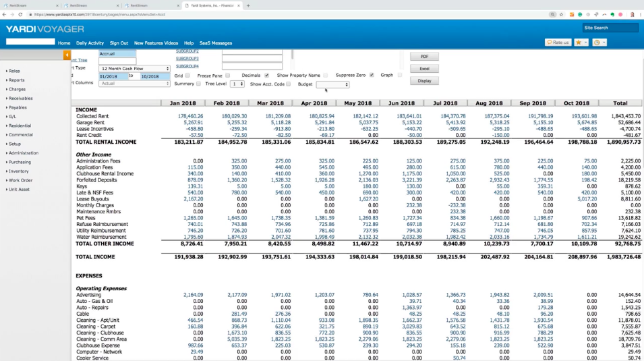Image resolution: width=644 pixels, height=361 pixels.
Task: Go back in the browser
Action: [x=4, y=14]
